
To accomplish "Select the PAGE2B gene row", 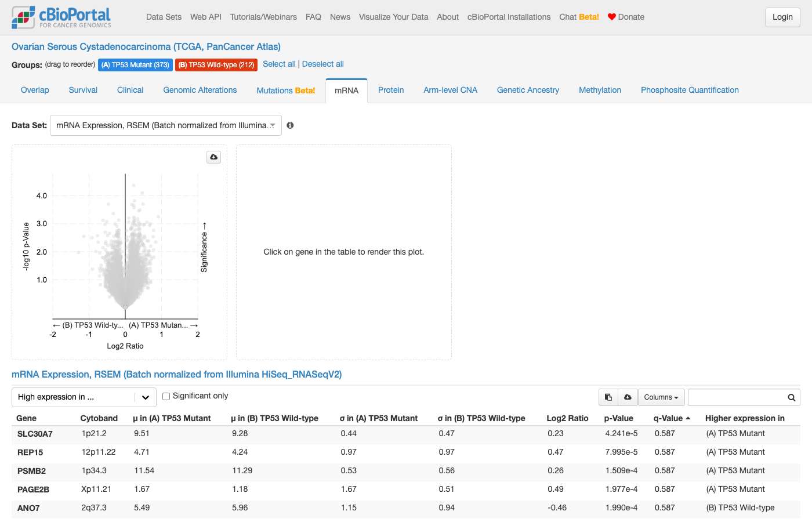I will coord(406,490).
